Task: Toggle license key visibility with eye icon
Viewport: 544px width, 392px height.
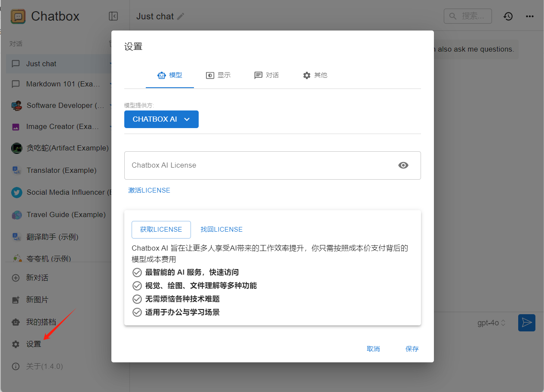Action: tap(403, 165)
